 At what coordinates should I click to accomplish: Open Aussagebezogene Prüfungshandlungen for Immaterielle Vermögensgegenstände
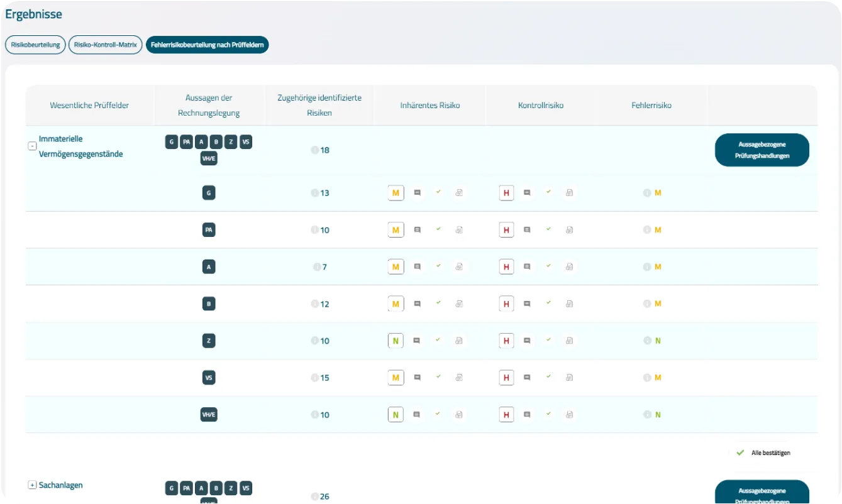point(762,150)
